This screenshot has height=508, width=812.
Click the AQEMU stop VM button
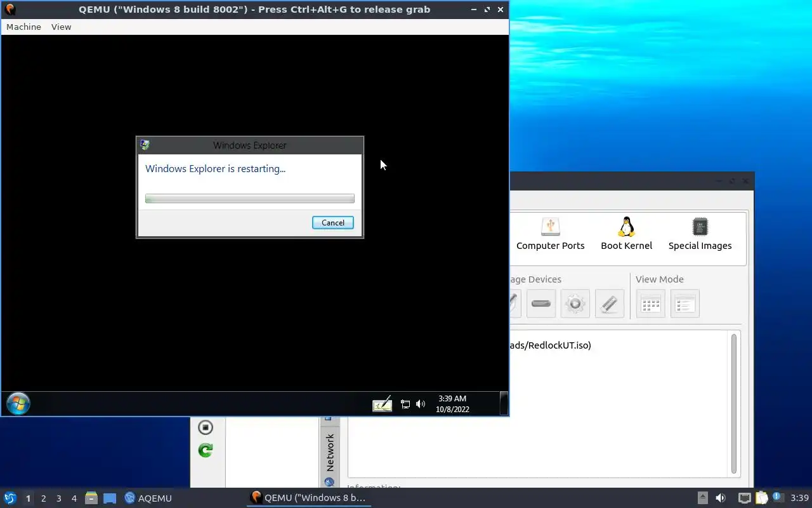point(205,427)
